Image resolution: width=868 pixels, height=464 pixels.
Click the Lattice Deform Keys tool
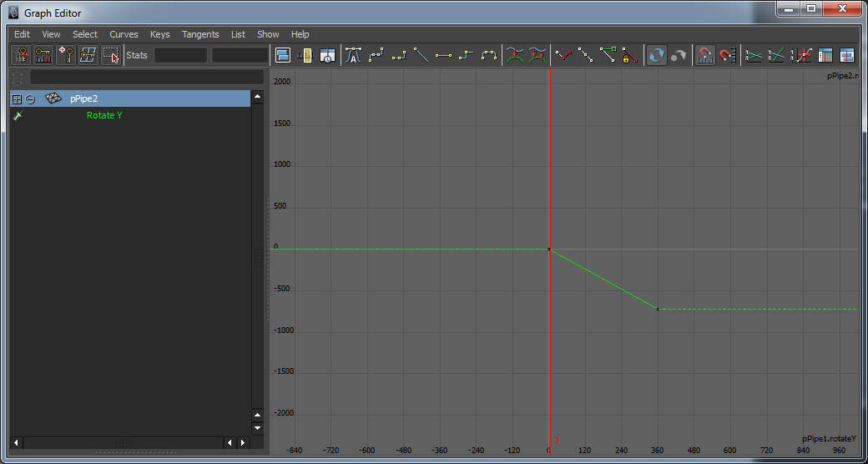[88, 56]
